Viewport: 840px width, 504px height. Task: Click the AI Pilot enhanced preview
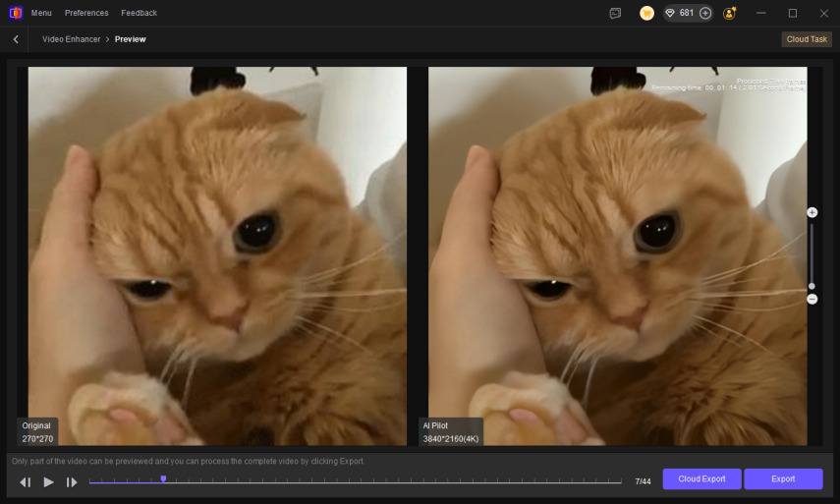[x=618, y=256]
